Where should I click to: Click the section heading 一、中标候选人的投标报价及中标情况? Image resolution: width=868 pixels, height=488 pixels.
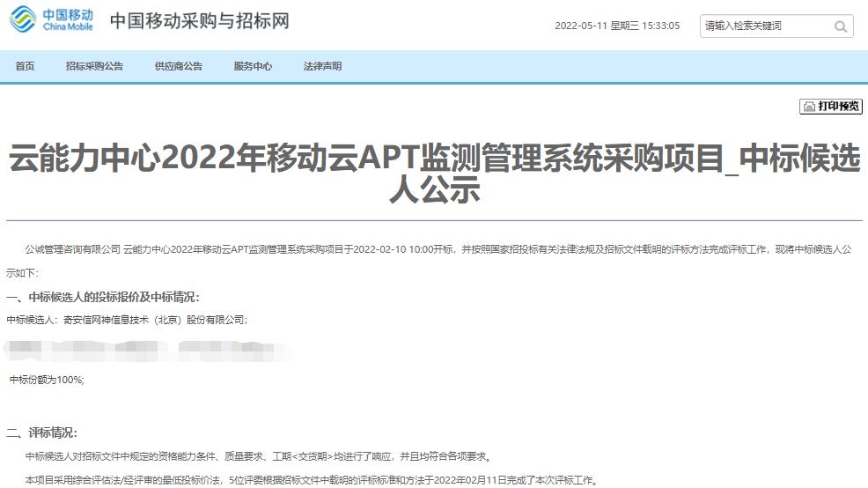(x=103, y=297)
